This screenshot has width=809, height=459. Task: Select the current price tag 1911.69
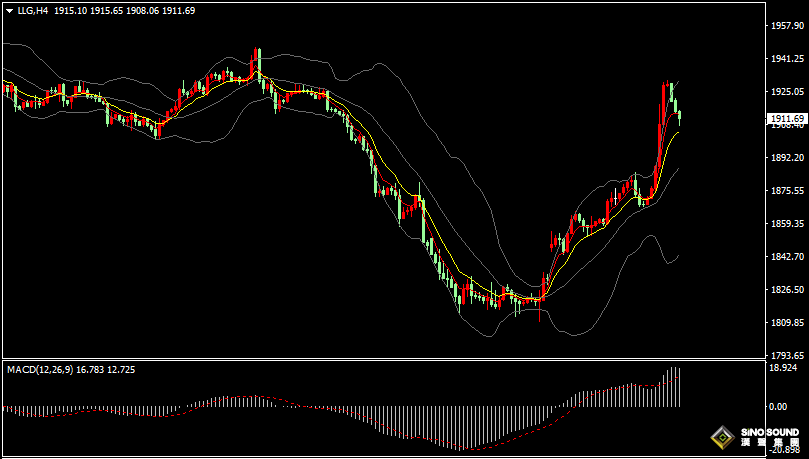pyautogui.click(x=787, y=119)
